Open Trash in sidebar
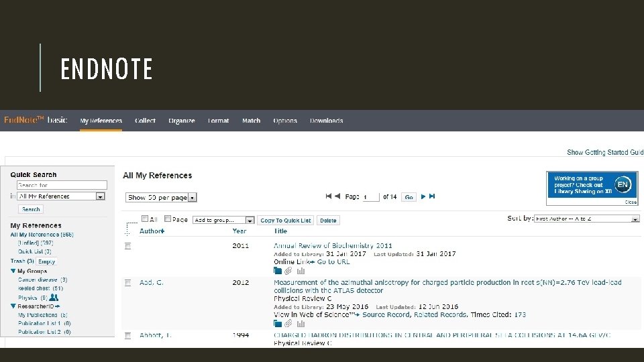 21,261
